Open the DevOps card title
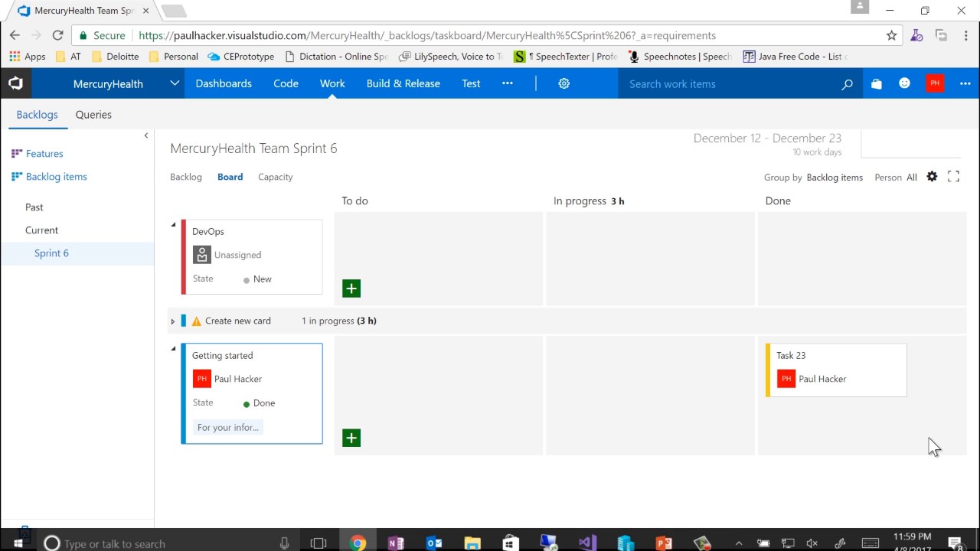The width and height of the screenshot is (980, 551). [208, 232]
